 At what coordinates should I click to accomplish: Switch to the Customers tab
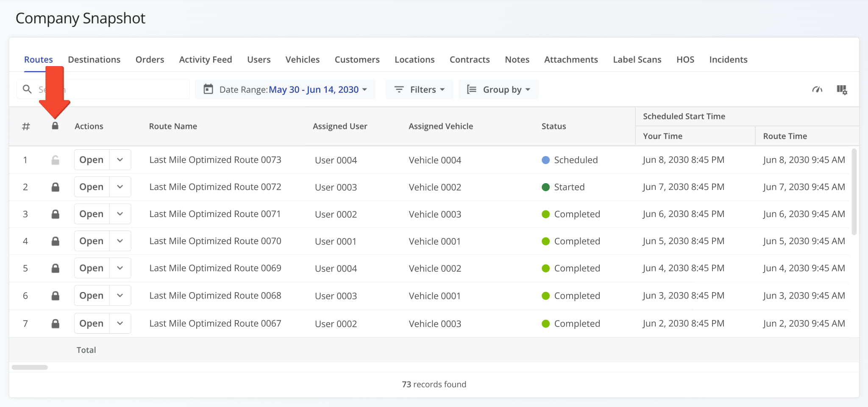[357, 59]
